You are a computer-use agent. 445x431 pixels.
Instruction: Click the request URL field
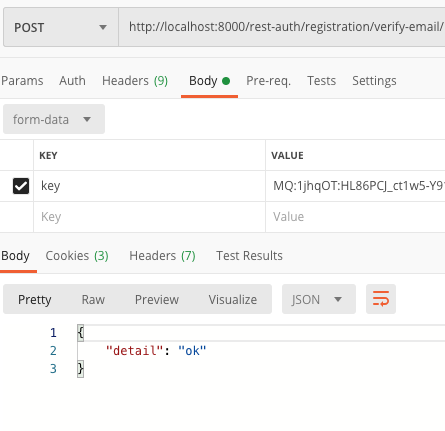pyautogui.click(x=282, y=27)
